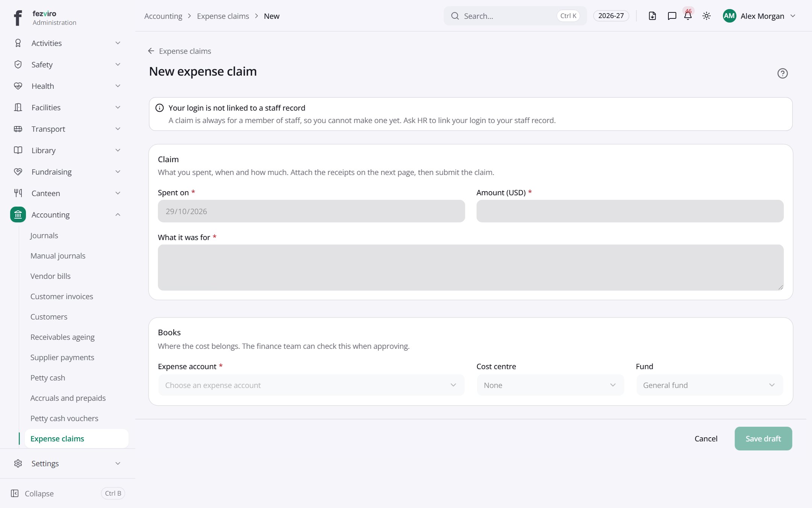Open Journals in the sidebar
Screen dimensions: 812x508
[44, 235]
